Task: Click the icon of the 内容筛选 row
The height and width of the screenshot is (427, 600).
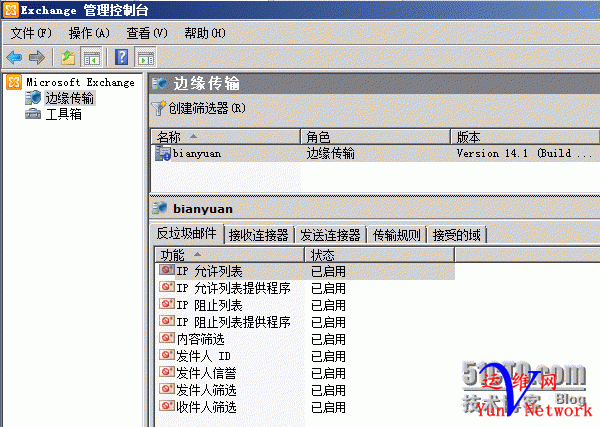Action: click(167, 338)
